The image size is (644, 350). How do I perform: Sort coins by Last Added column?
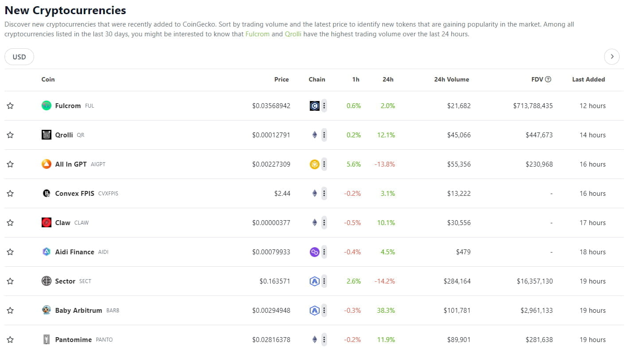[588, 79]
